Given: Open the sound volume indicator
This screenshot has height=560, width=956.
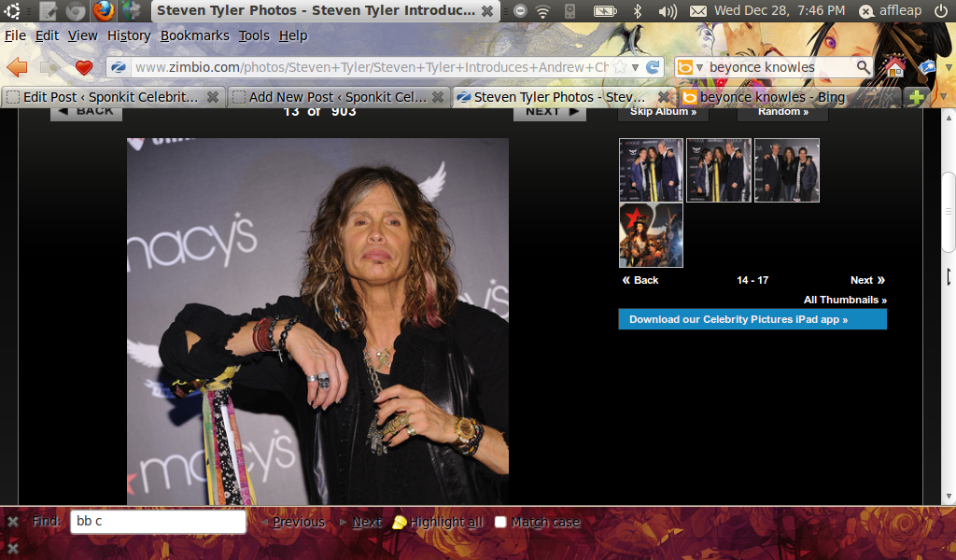Looking at the screenshot, I should 668,11.
